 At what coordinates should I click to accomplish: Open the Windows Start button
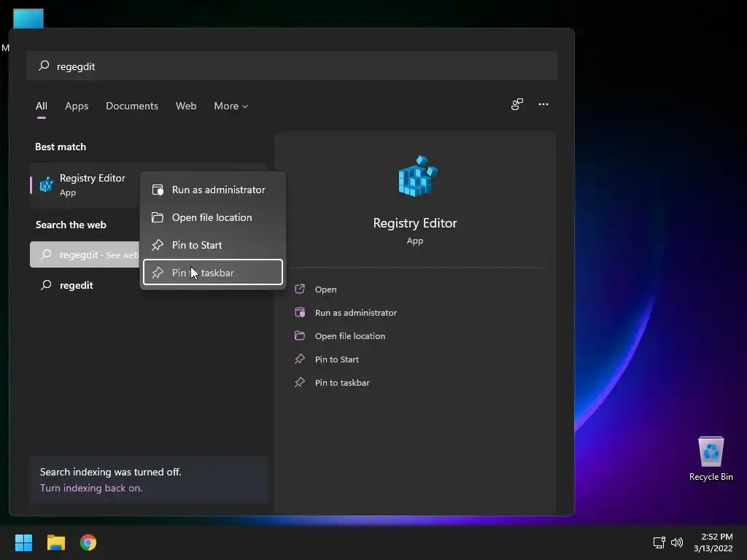pyautogui.click(x=23, y=542)
